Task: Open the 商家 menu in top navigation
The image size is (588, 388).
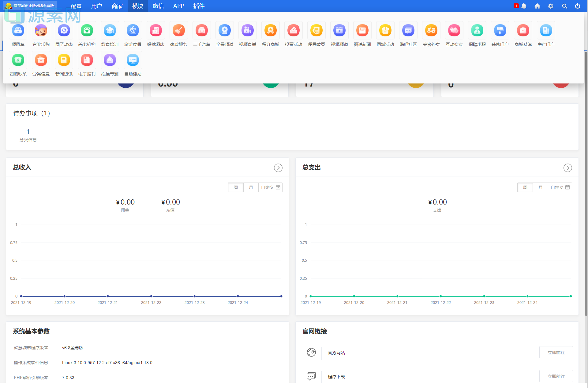Action: pyautogui.click(x=117, y=6)
